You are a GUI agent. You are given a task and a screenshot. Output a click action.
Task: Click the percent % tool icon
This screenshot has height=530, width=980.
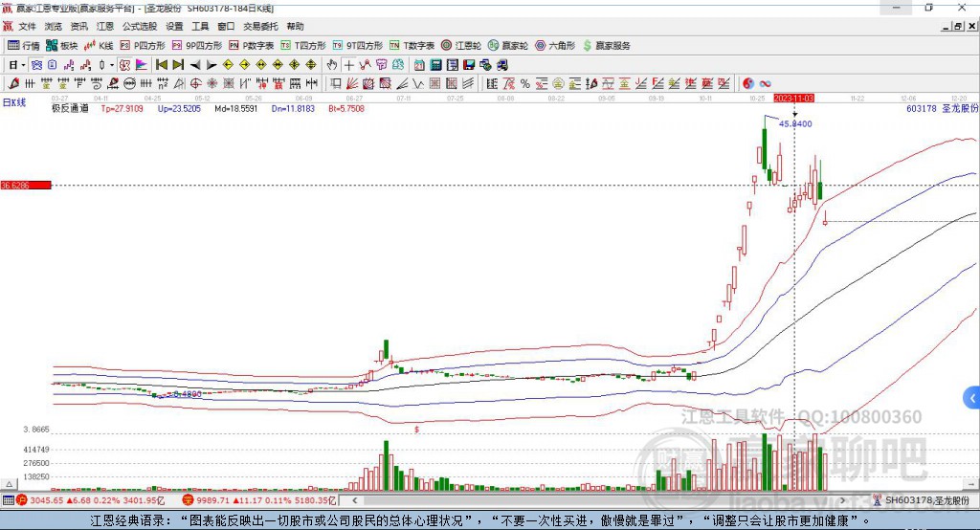tap(525, 83)
